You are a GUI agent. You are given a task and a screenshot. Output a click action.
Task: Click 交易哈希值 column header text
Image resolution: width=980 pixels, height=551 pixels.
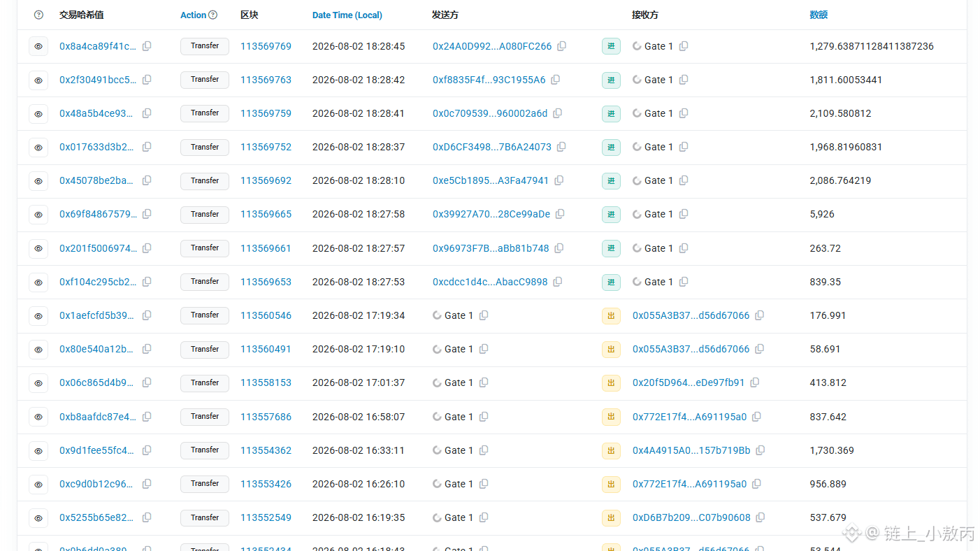(x=81, y=15)
